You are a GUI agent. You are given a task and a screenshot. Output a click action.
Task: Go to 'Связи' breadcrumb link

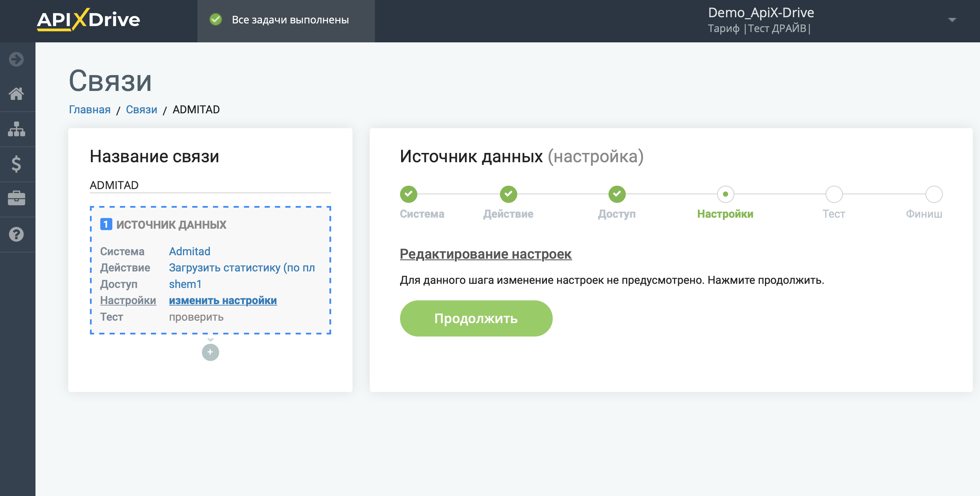pyautogui.click(x=142, y=110)
